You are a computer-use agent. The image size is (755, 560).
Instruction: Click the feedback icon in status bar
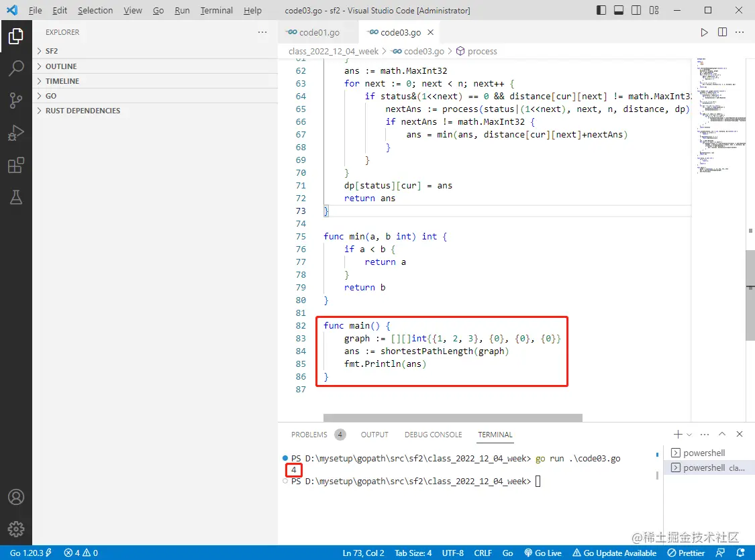720,553
